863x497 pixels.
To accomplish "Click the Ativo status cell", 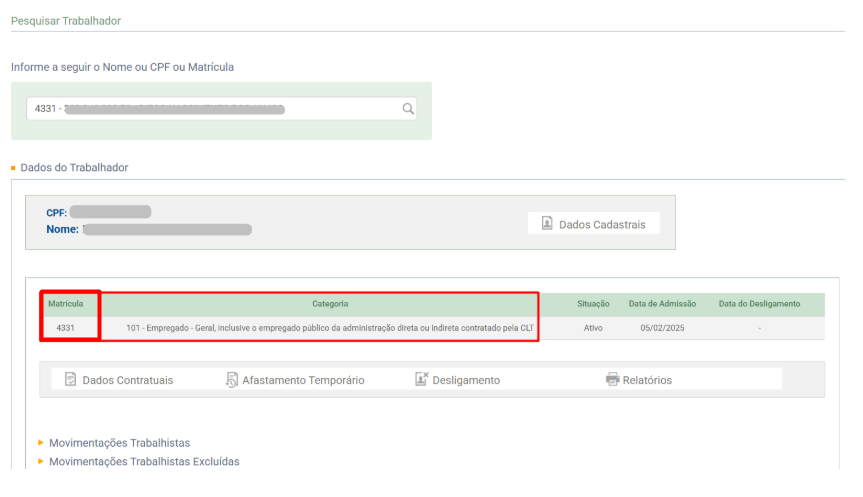I will (593, 328).
